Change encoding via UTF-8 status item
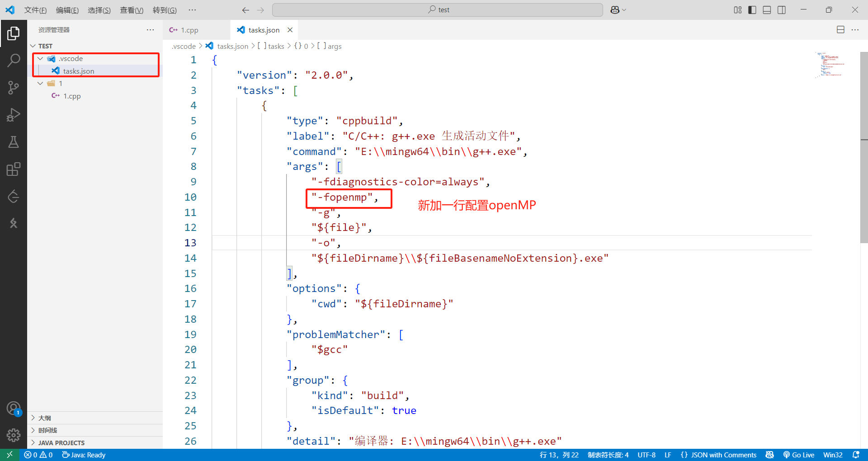The height and width of the screenshot is (461, 868). point(646,455)
